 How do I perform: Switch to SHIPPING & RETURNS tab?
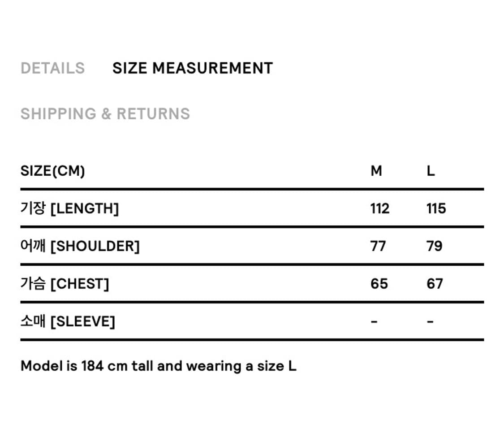click(x=105, y=114)
